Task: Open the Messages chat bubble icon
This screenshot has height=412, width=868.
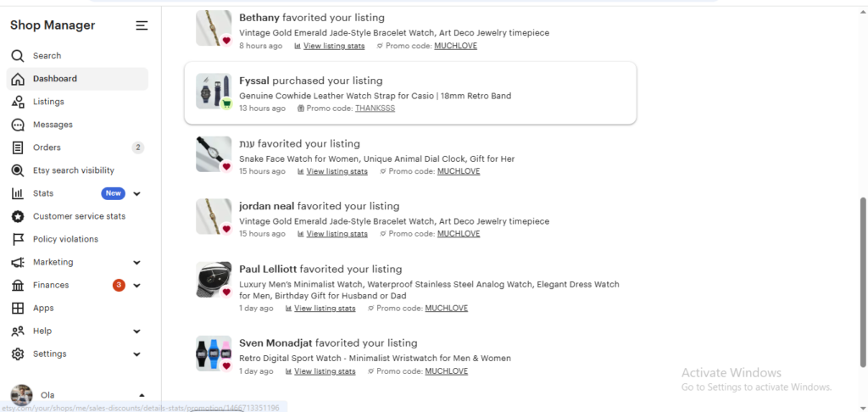Action: 18,125
